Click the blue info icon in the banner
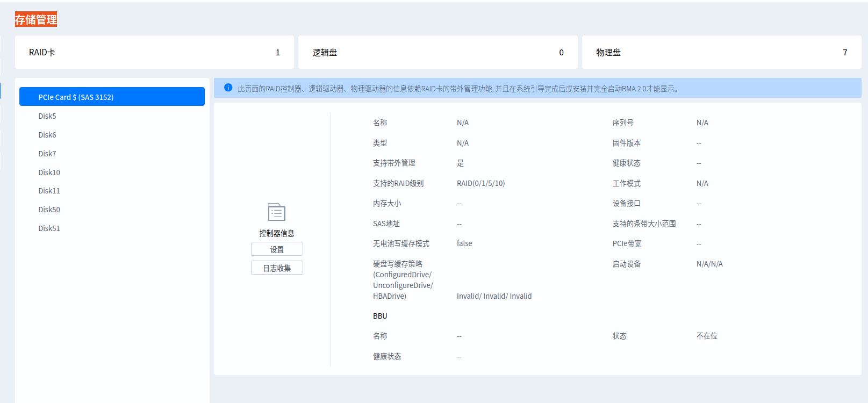This screenshot has width=868, height=403. [228, 88]
